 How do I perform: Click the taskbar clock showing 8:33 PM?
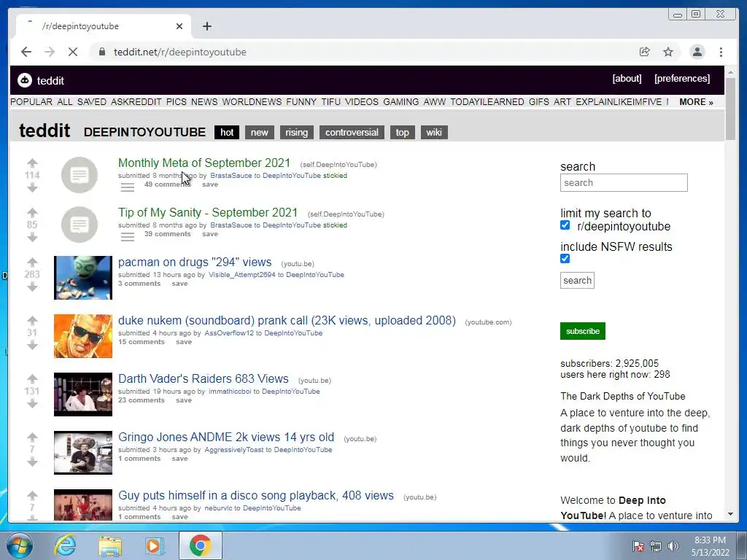click(710, 546)
